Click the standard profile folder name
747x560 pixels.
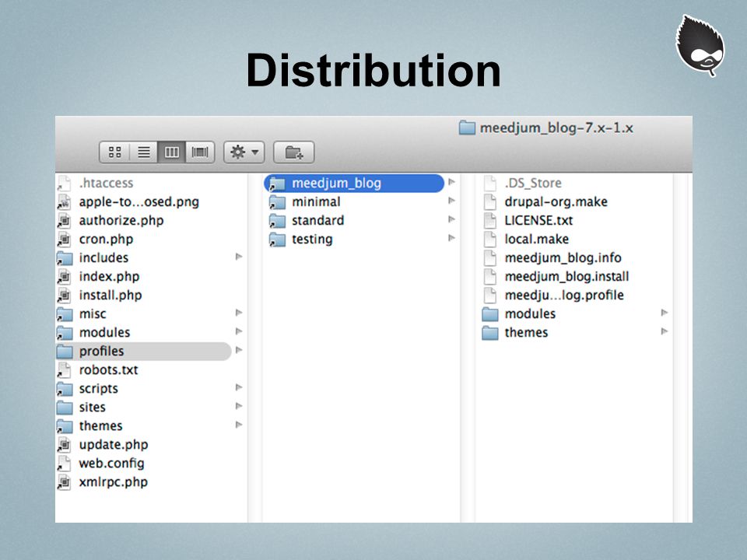click(317, 220)
